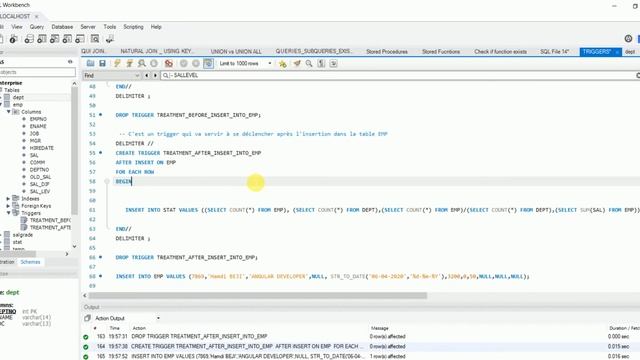Click the Beautify query broom icon
640x360 pixels.
[297, 63]
